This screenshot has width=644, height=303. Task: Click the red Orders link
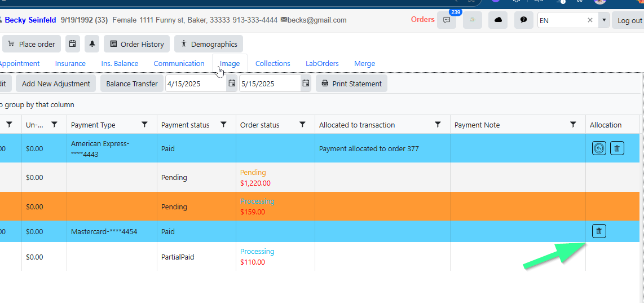click(x=422, y=19)
